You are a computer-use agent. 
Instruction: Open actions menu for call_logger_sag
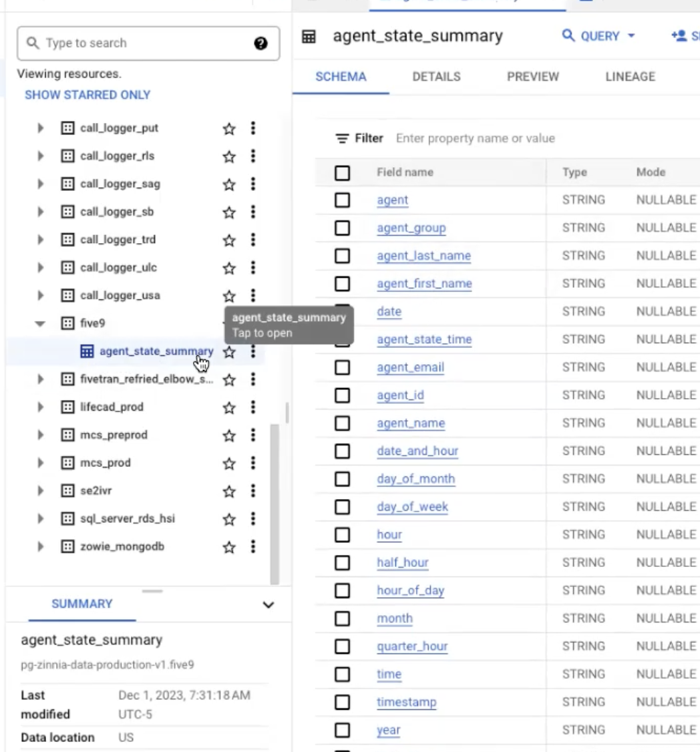tap(253, 184)
